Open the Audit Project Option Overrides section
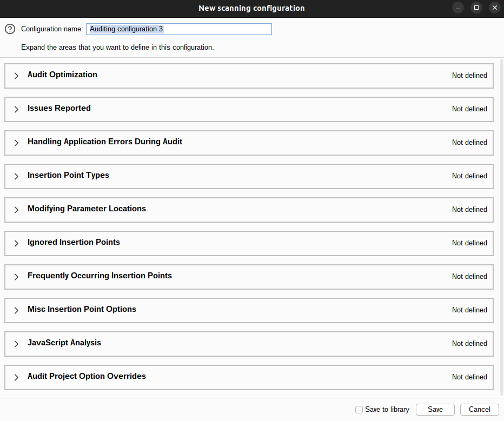This screenshot has width=504, height=421. point(16,377)
